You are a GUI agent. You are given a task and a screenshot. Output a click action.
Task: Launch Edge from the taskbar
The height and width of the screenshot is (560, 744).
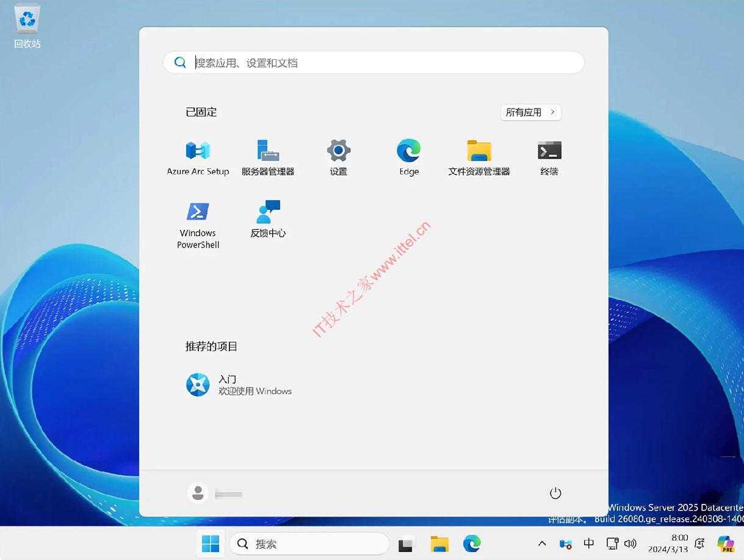click(472, 544)
